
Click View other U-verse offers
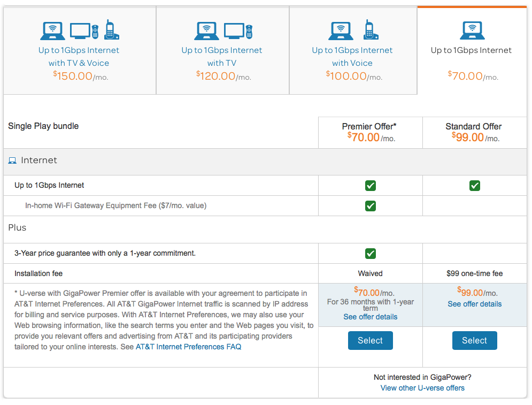422,388
